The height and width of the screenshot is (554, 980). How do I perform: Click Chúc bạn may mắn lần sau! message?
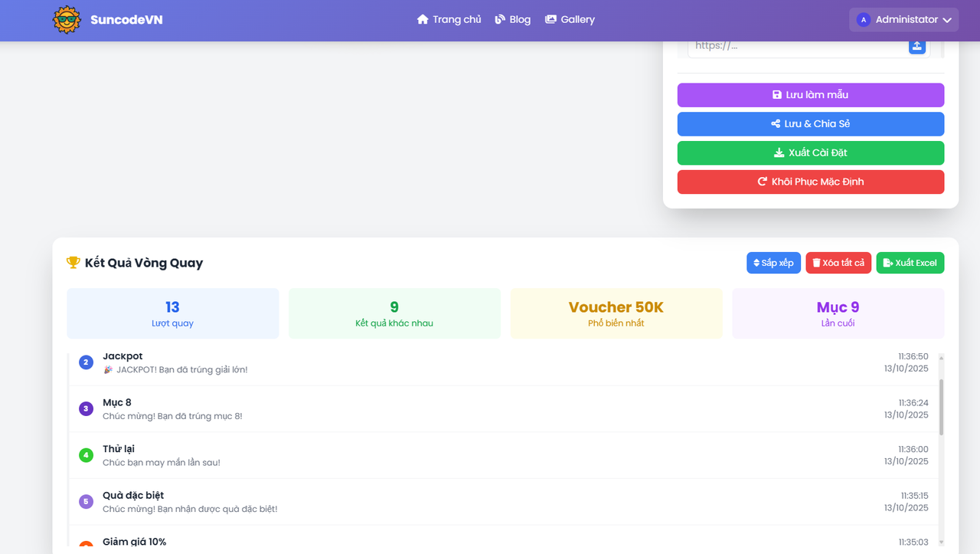[x=162, y=463]
